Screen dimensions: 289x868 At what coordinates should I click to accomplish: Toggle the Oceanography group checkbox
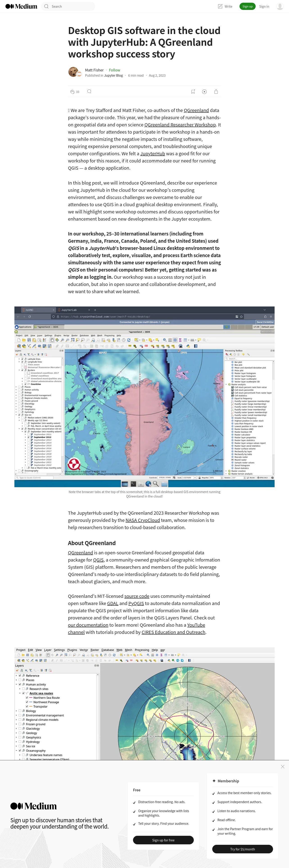coord(20,750)
